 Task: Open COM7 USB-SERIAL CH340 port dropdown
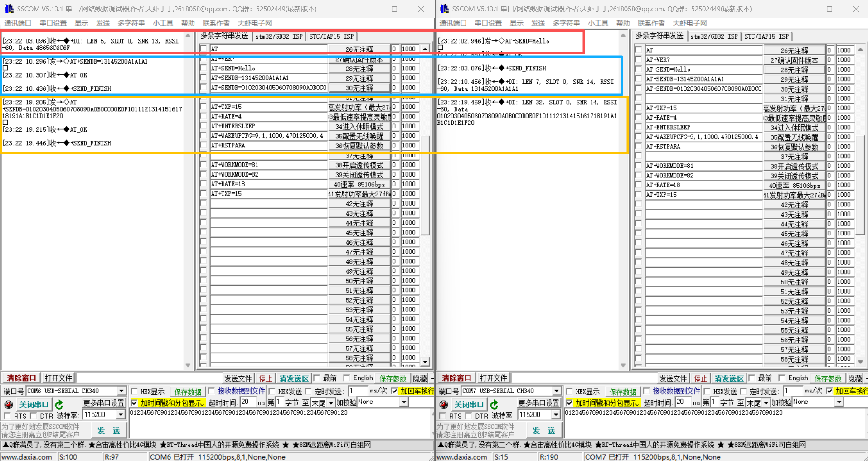point(556,391)
